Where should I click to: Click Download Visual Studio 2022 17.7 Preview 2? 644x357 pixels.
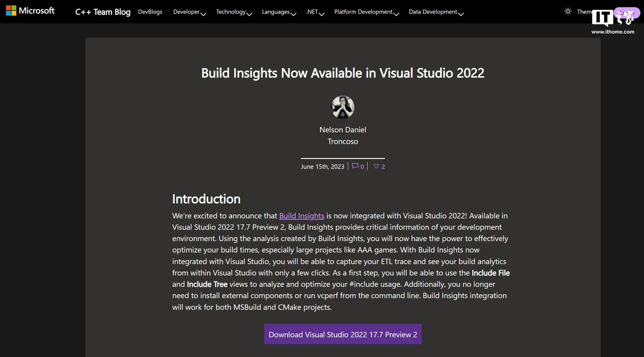click(343, 334)
